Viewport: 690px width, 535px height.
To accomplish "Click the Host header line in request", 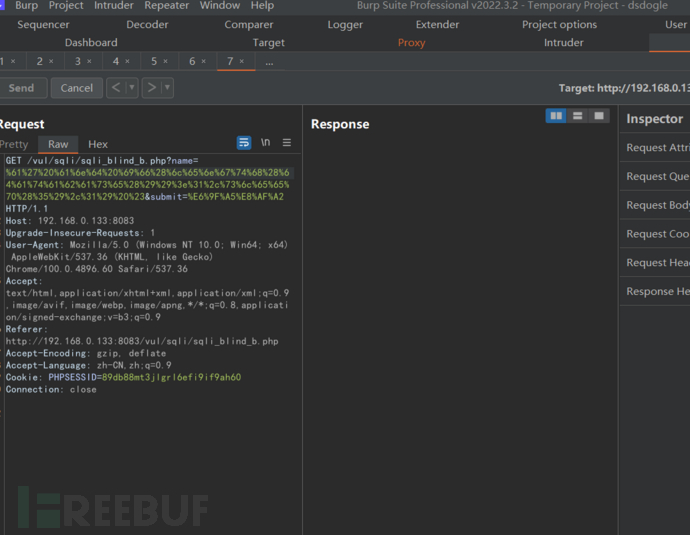I will (70, 221).
